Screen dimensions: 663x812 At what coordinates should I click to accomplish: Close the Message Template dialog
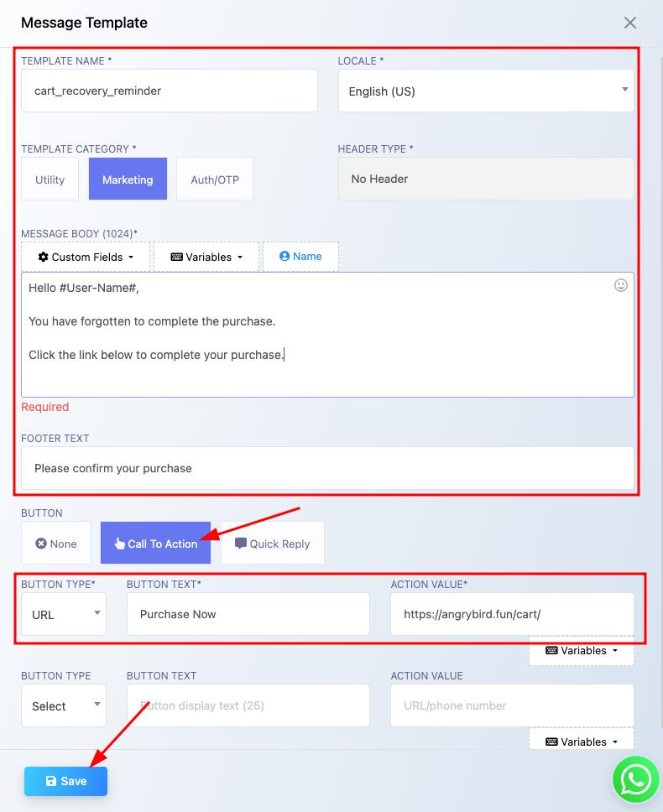pyautogui.click(x=630, y=23)
